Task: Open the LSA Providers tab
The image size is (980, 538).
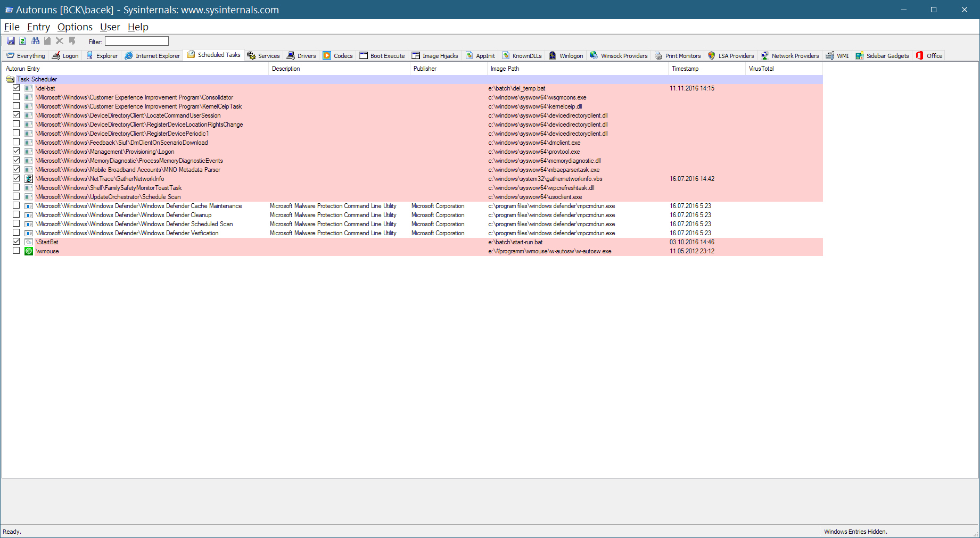Action: click(731, 56)
